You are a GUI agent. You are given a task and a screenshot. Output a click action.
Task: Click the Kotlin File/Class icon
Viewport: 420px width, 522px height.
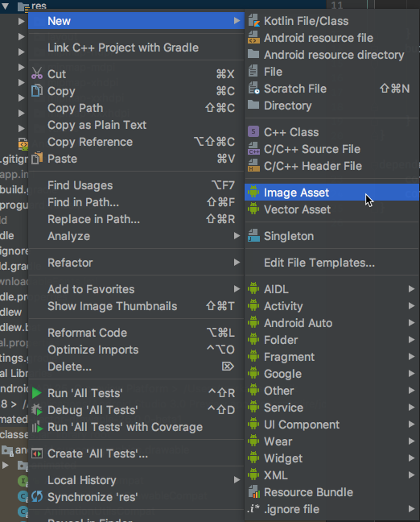click(253, 21)
